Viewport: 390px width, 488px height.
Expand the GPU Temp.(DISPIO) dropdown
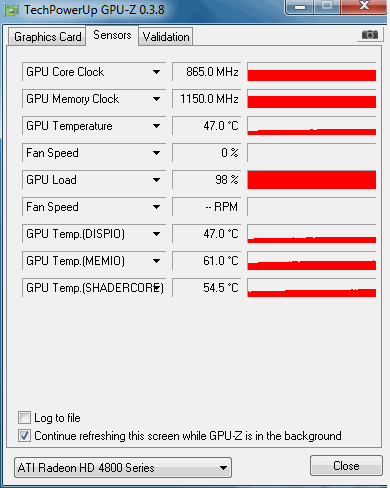click(x=157, y=234)
